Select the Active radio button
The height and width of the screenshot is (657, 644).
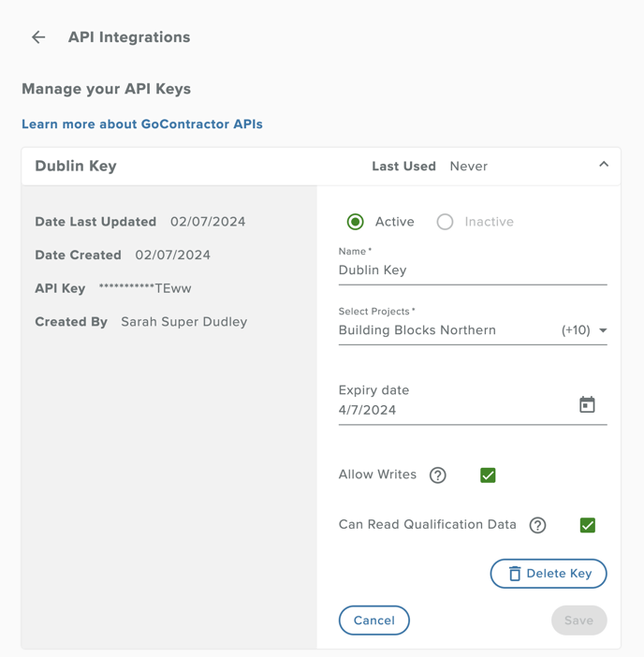tap(356, 222)
